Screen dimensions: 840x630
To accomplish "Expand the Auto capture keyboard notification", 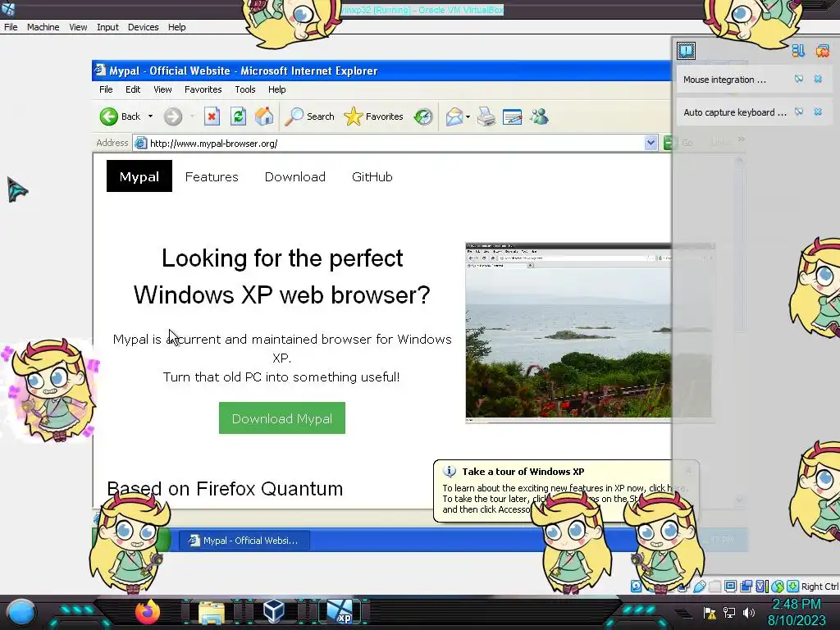I will pyautogui.click(x=734, y=112).
